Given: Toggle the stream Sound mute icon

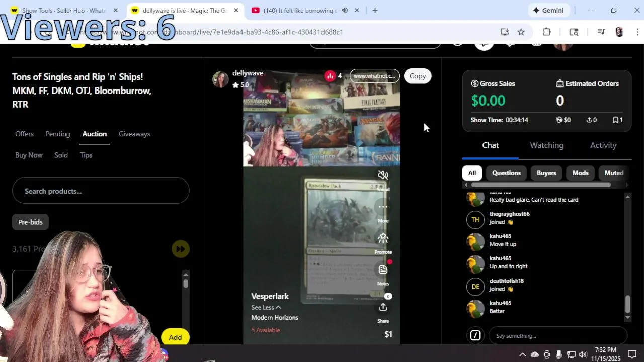Looking at the screenshot, I should (383, 175).
